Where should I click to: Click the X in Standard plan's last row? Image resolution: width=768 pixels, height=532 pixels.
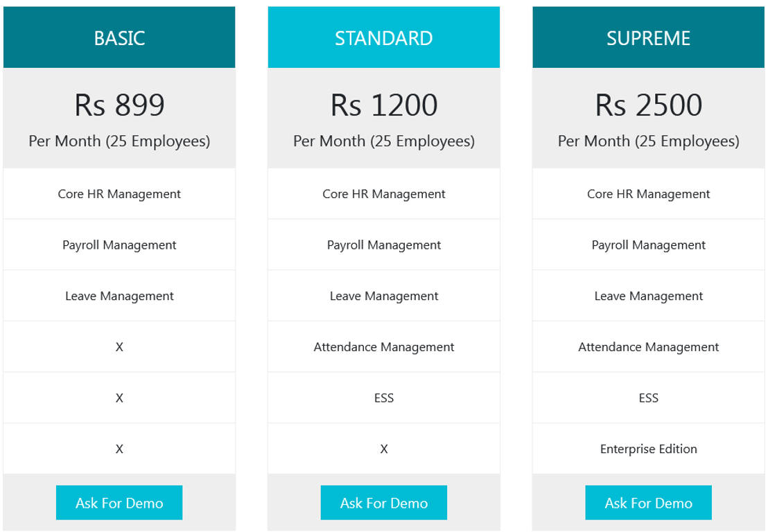383,449
